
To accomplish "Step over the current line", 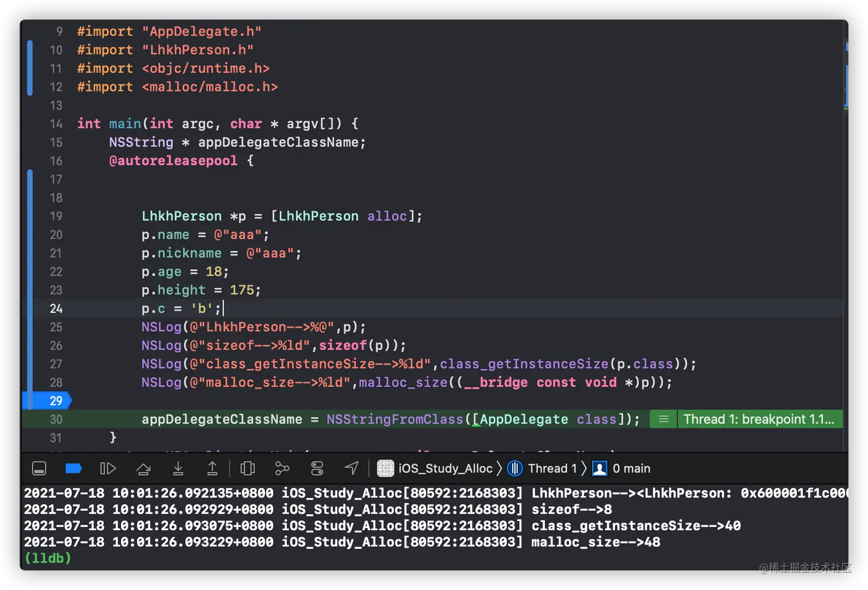I will (144, 469).
